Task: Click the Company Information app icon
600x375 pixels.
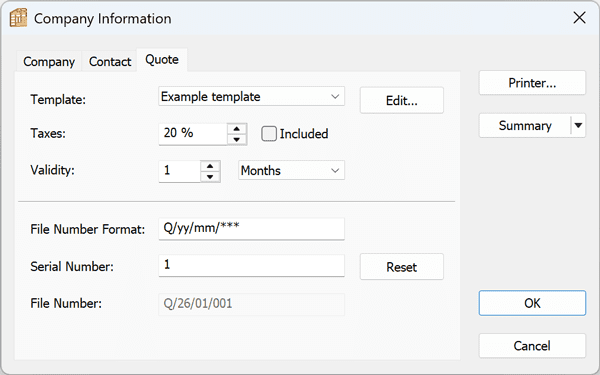Action: pyautogui.click(x=18, y=18)
